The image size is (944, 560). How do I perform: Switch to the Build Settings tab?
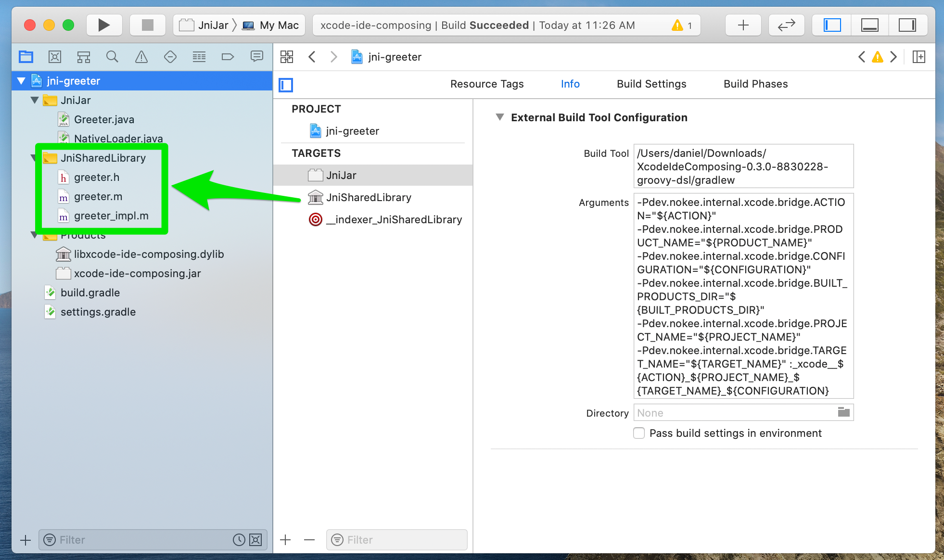651,84
